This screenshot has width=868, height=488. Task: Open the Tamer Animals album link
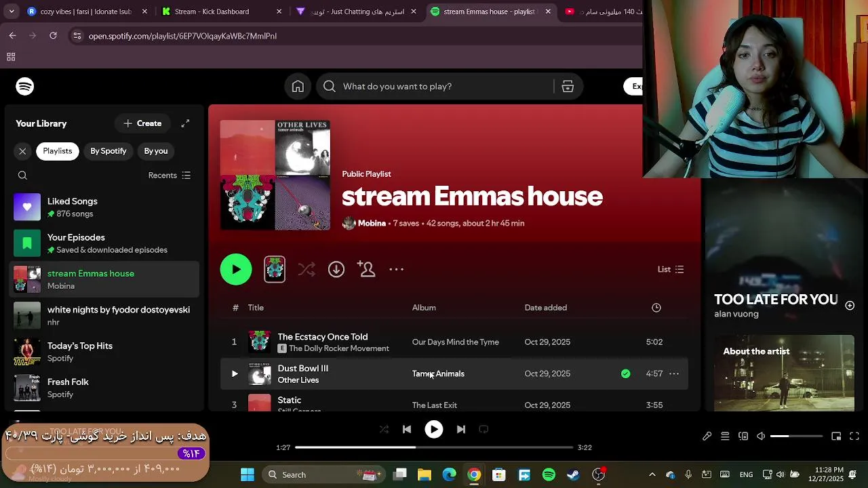coord(438,373)
